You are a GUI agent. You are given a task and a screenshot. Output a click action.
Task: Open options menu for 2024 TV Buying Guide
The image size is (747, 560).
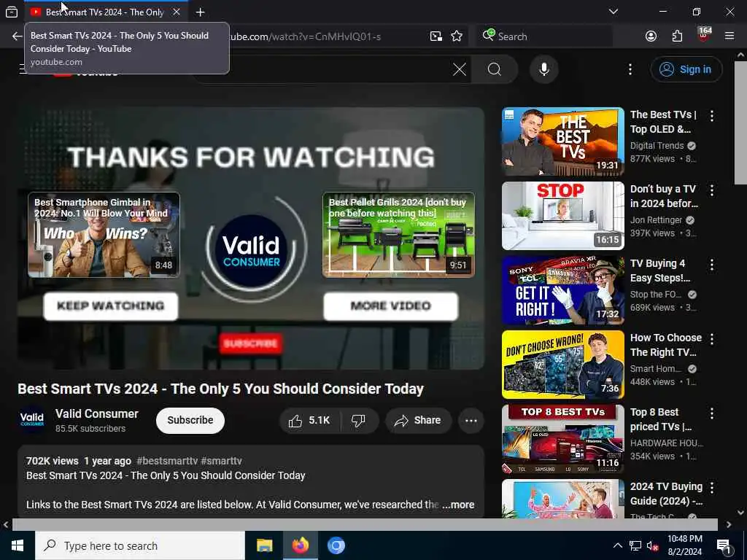[x=712, y=488]
